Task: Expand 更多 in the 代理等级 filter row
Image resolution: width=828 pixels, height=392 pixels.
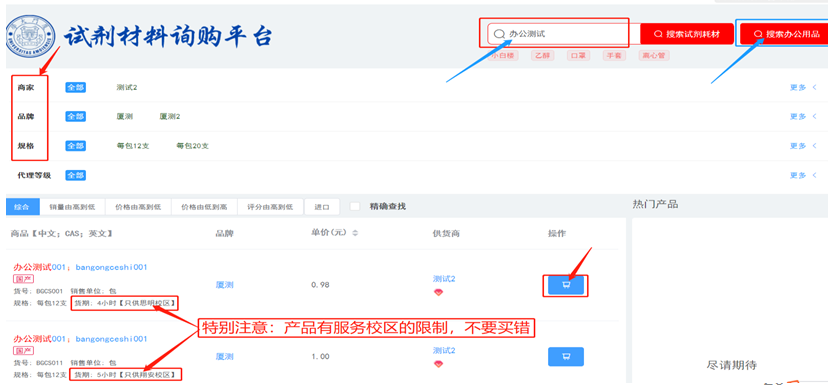Action: tap(803, 175)
